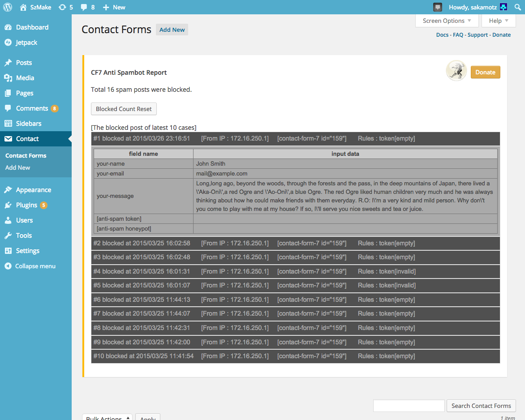Expand the Screen Options panel
The height and width of the screenshot is (420, 525).
[x=447, y=21]
